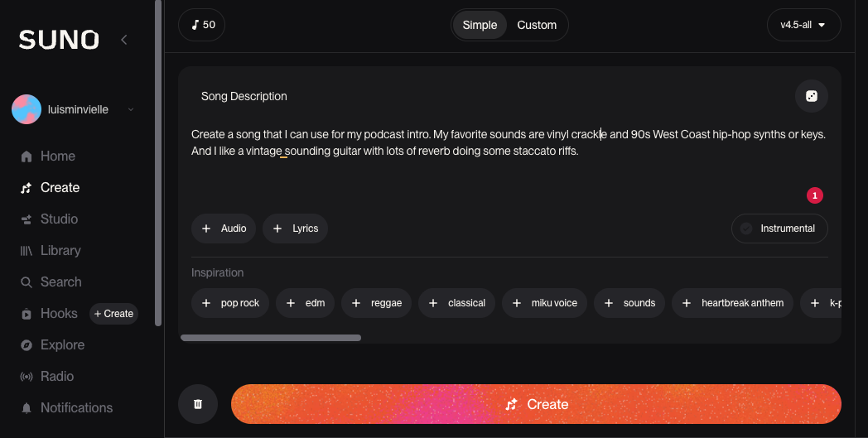Click the horizontal inspiration tags scrollbar

[271, 338]
